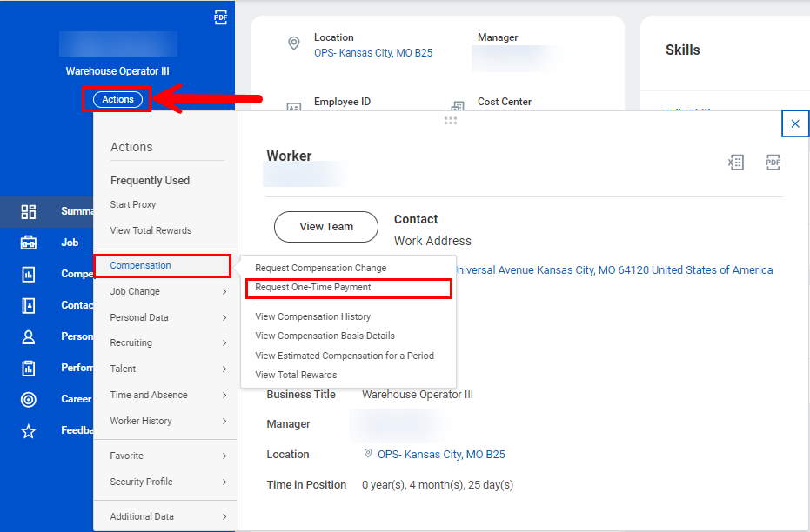Export the Worker card as PDF
The height and width of the screenshot is (532, 810).
pos(773,163)
